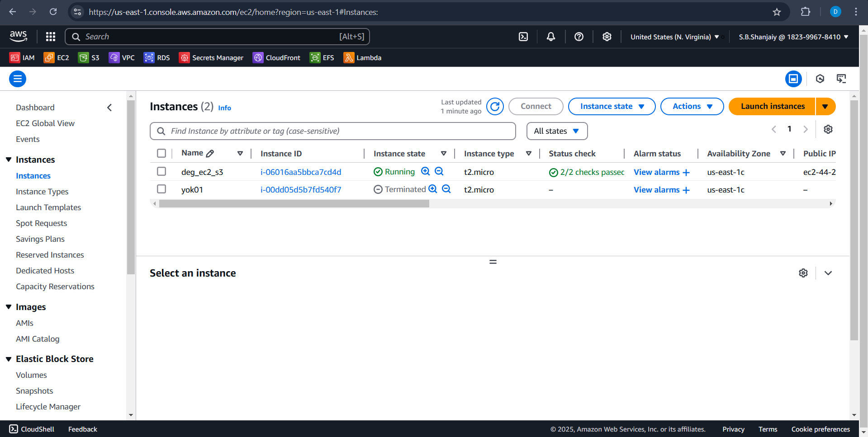This screenshot has width=868, height=437.
Task: Open the Instance state dropdown button
Action: coord(612,107)
